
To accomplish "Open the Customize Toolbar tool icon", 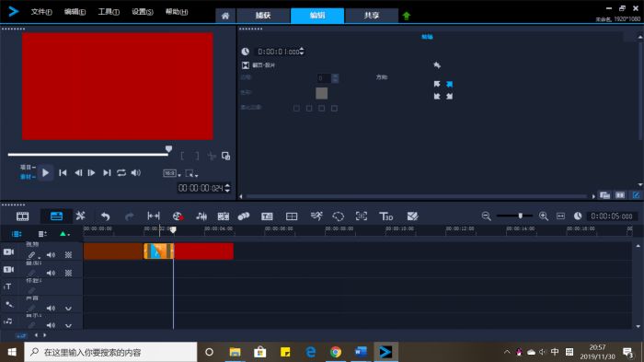I will (x=81, y=216).
